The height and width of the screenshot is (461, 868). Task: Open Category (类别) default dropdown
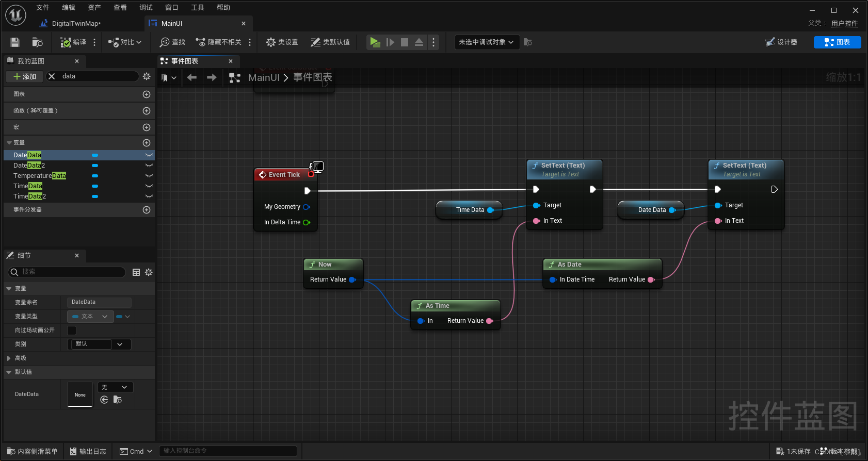(x=99, y=344)
